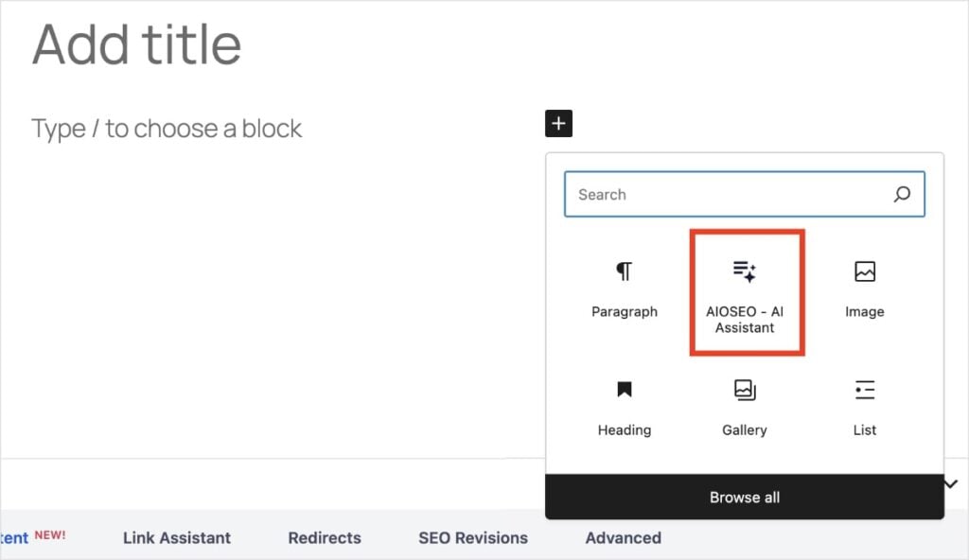Image resolution: width=969 pixels, height=560 pixels.
Task: Switch to the Redirects tab
Action: coord(325,537)
